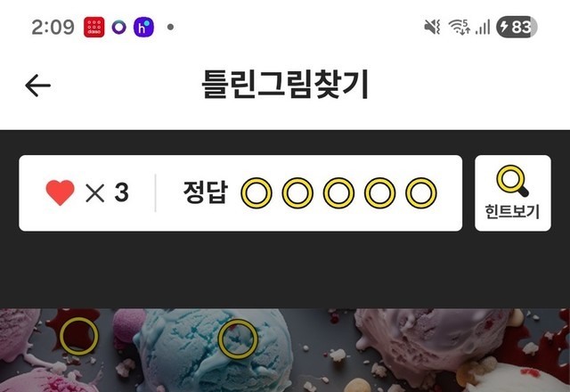Tap the cellular signal bars icon
Image resolution: width=570 pixels, height=392 pixels.
(x=483, y=28)
